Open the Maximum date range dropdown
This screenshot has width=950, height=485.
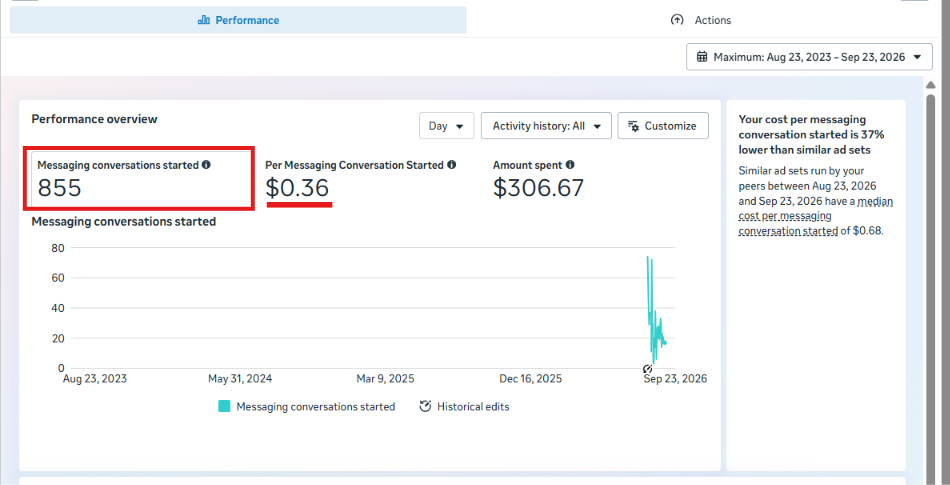tap(809, 57)
